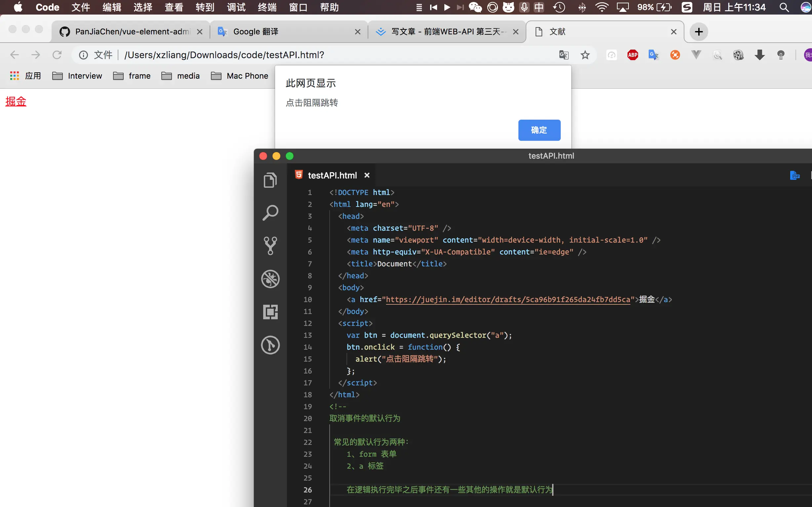This screenshot has height=507, width=812.
Task: Switch to the Google 翻译 tab
Action: 256,32
